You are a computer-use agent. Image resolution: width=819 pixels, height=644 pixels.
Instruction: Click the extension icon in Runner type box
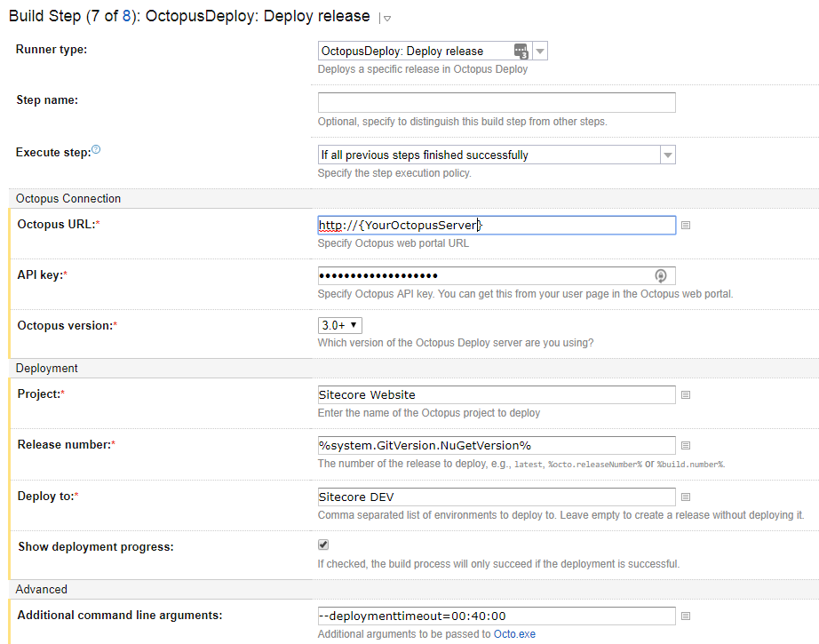point(521,52)
